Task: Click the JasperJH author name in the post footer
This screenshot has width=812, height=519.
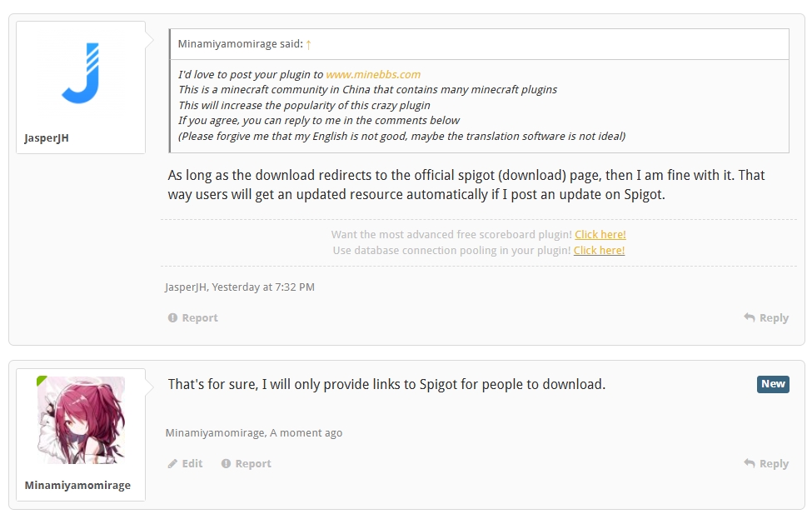Action: point(186,287)
